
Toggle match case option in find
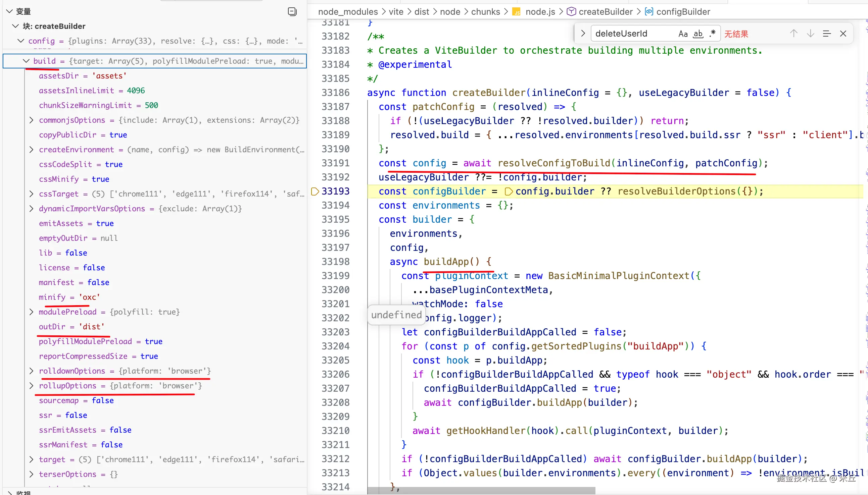coord(683,34)
